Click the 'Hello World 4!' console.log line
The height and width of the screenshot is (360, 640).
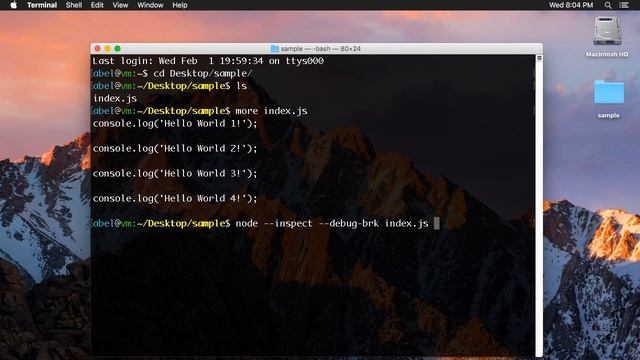(175, 198)
